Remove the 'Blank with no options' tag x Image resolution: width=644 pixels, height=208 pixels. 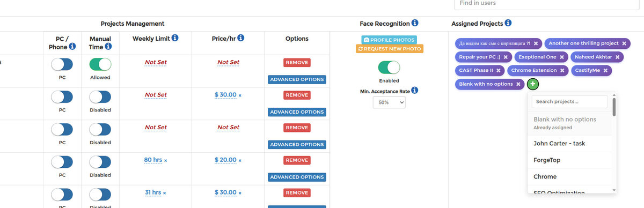pyautogui.click(x=518, y=84)
